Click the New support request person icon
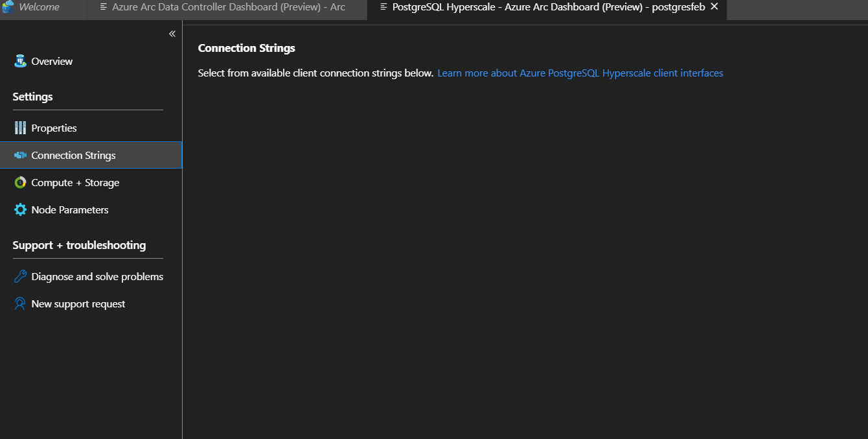Image resolution: width=868 pixels, height=439 pixels. tap(20, 303)
